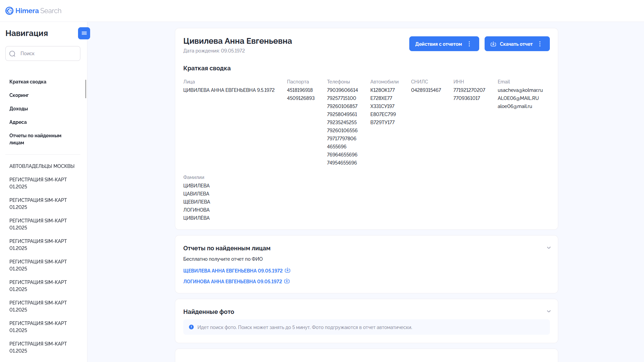644x362 pixels.
Task: Open ЛОГИНОВА АННА ЕВГЕНЬЕВНА report link
Action: 232,282
